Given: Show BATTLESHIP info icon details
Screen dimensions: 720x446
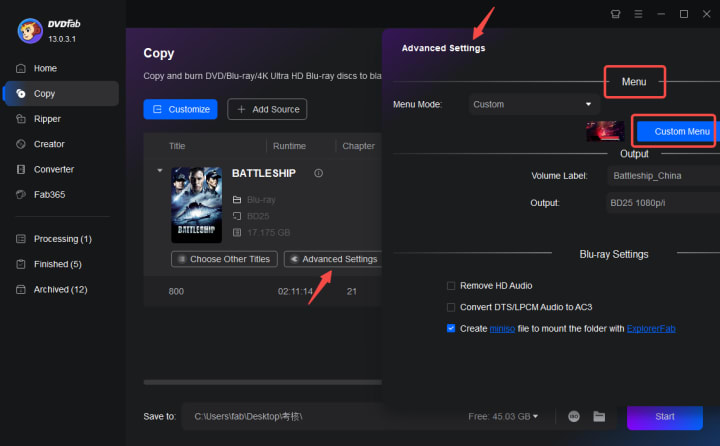Looking at the screenshot, I should tap(318, 173).
